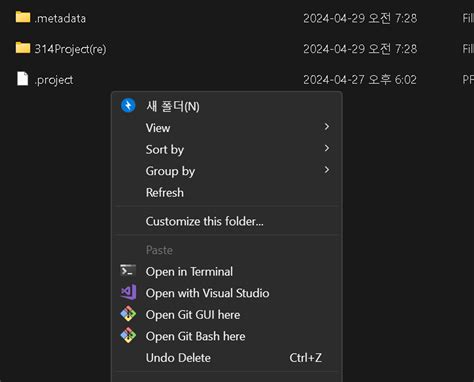Select the .metadata folder icon
Image resolution: width=474 pixels, height=382 pixels.
tap(23, 17)
